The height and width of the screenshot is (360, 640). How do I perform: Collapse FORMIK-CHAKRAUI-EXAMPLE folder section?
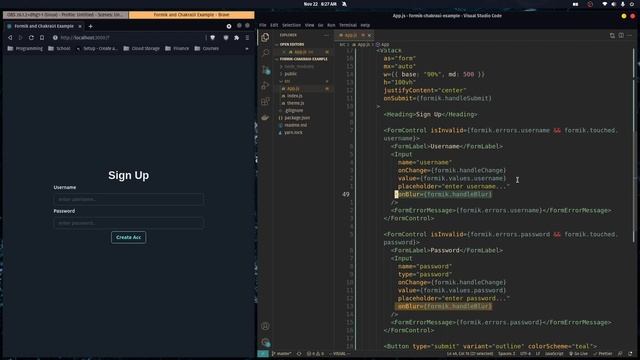[303, 59]
